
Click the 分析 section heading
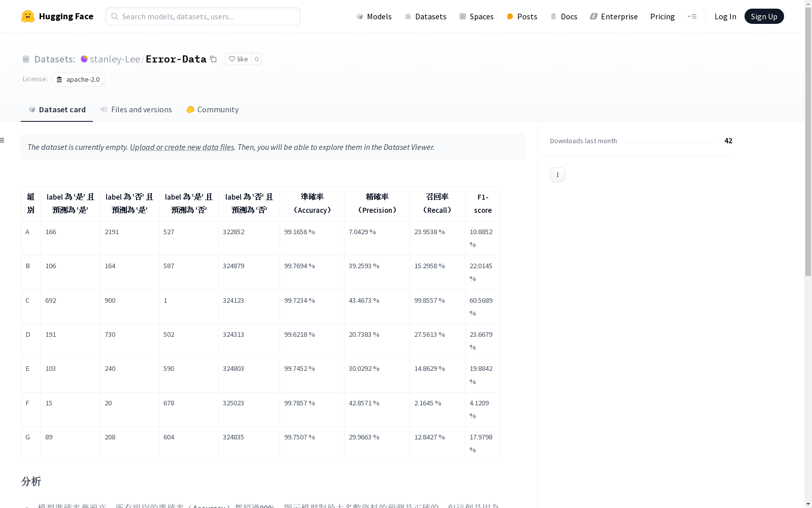(x=31, y=481)
